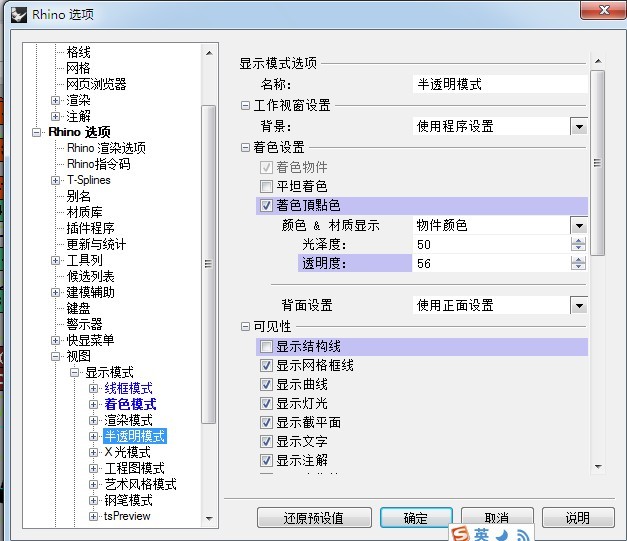The image size is (627, 541).
Task: Toggle the 显示曲线 checkbox
Action: pyautogui.click(x=266, y=384)
